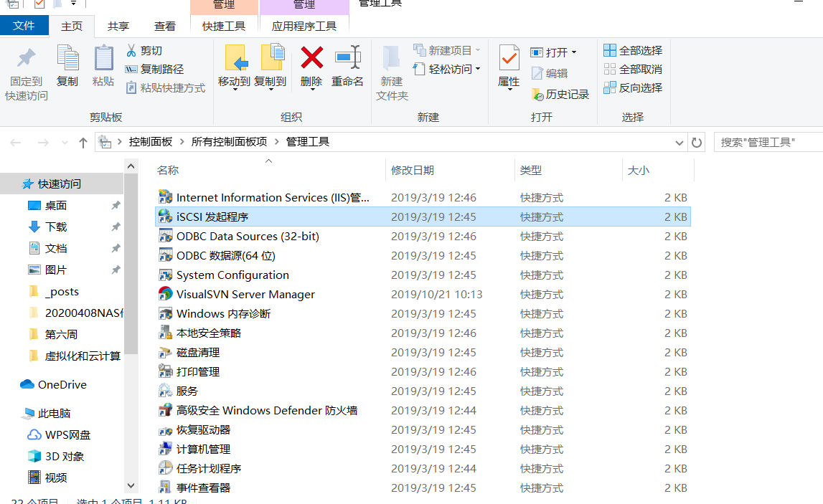Screen dimensions: 823x504
Task: Open the _posts folder in sidebar
Action: click(x=62, y=292)
